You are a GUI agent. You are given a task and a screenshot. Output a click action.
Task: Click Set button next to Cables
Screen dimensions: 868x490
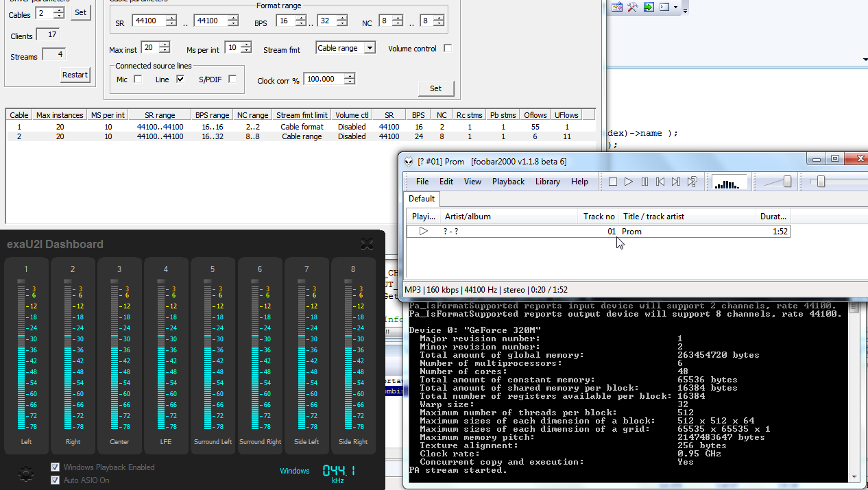click(x=81, y=12)
